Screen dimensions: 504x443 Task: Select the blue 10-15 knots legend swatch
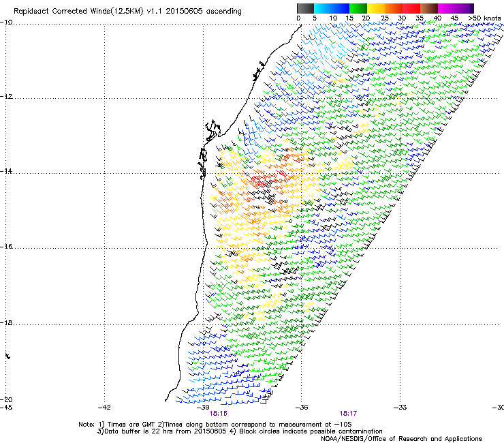(x=341, y=8)
